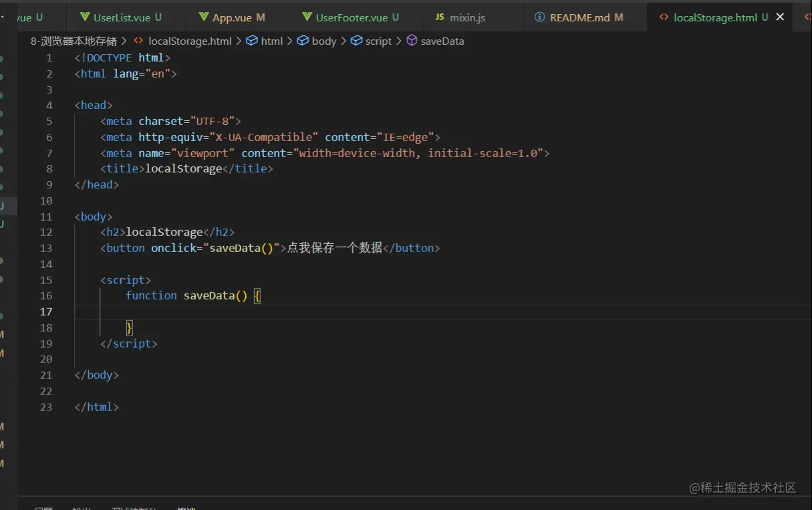This screenshot has height=510, width=812.
Task: Click the closing '</script>' tag
Action: coord(129,344)
